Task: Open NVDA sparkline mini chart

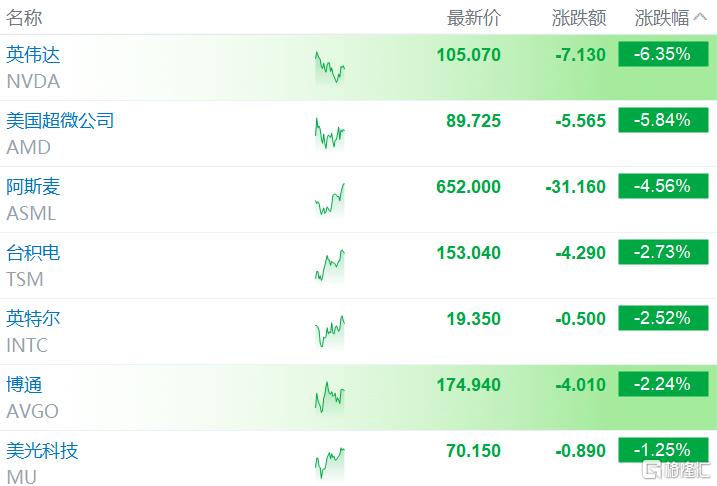Action: 330,67
